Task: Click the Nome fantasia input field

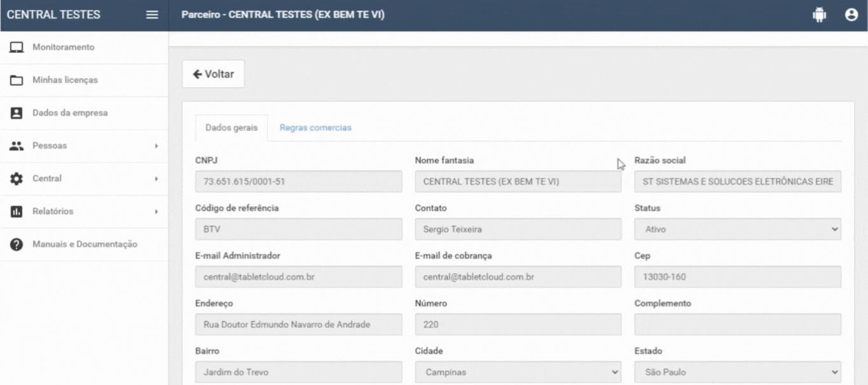Action: click(518, 182)
